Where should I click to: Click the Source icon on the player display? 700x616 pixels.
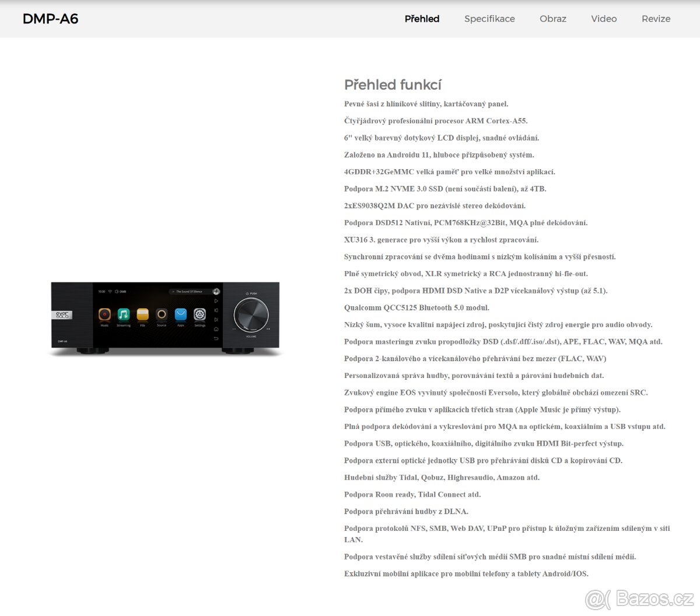pyautogui.click(x=162, y=314)
